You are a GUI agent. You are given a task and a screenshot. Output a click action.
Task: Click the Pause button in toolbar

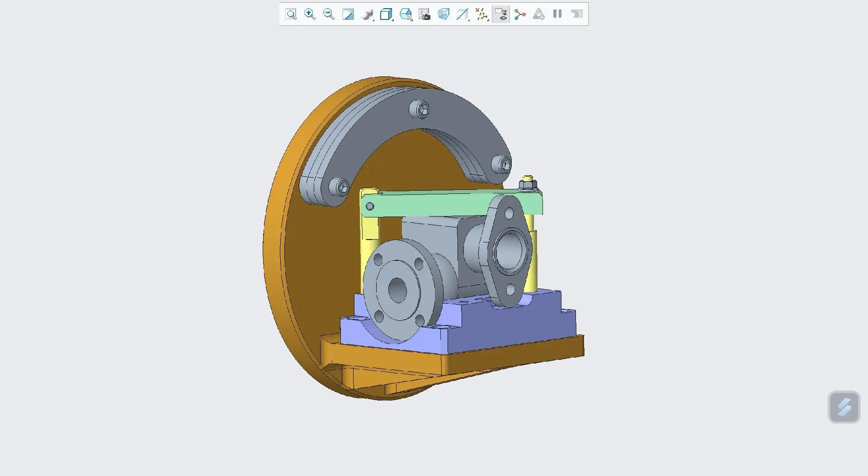[x=557, y=14]
